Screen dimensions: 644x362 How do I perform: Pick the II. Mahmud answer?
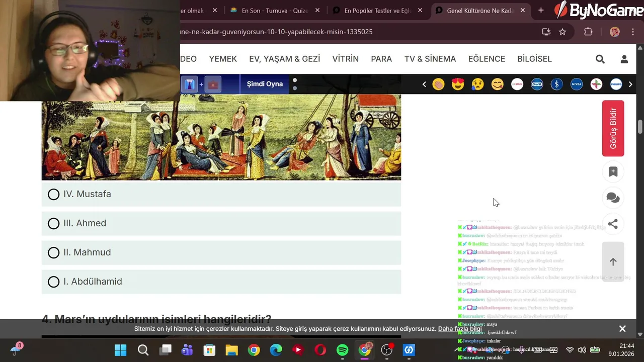[x=221, y=252]
